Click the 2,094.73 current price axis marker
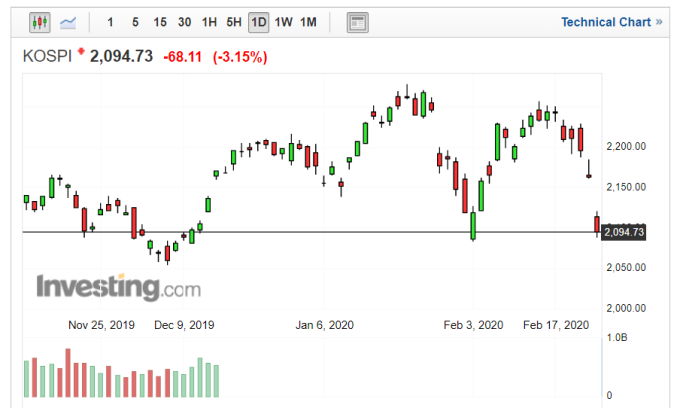 tap(624, 232)
